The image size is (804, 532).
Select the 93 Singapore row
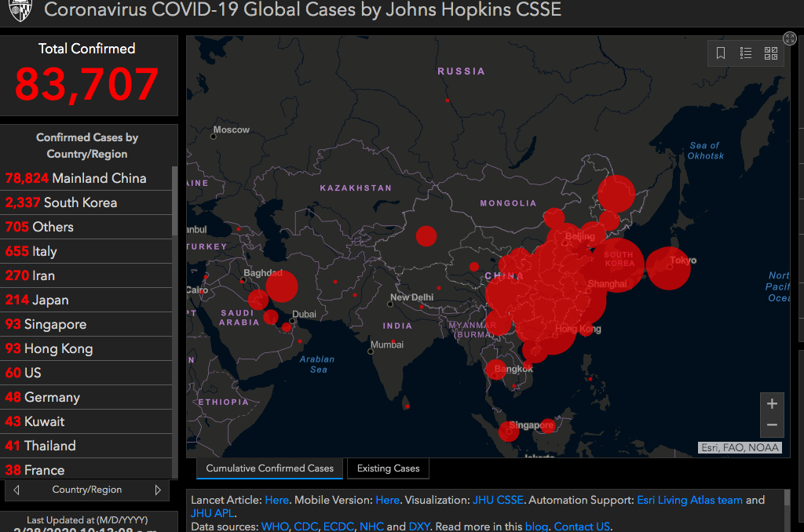[86, 324]
